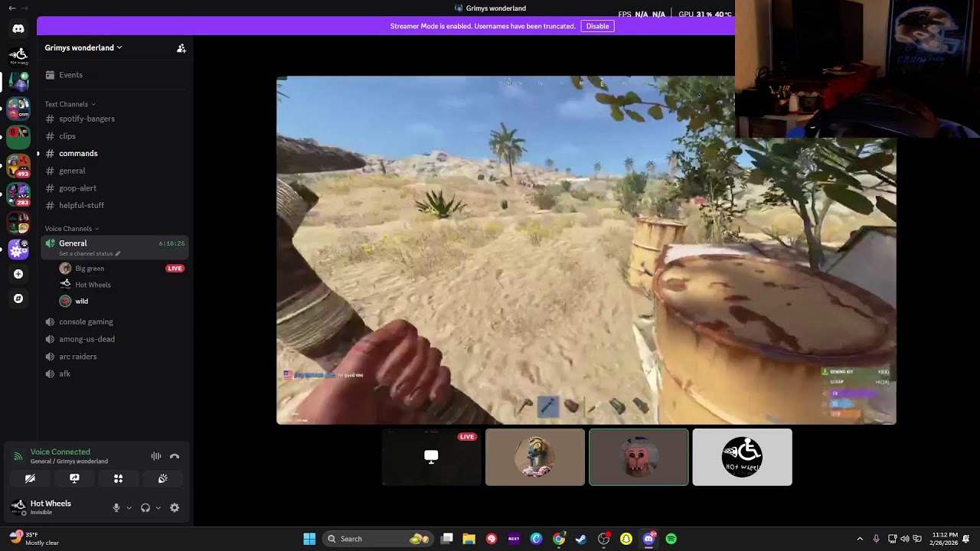Select the Hot Wheels logo participant tile
The height and width of the screenshot is (551, 980).
tap(742, 457)
